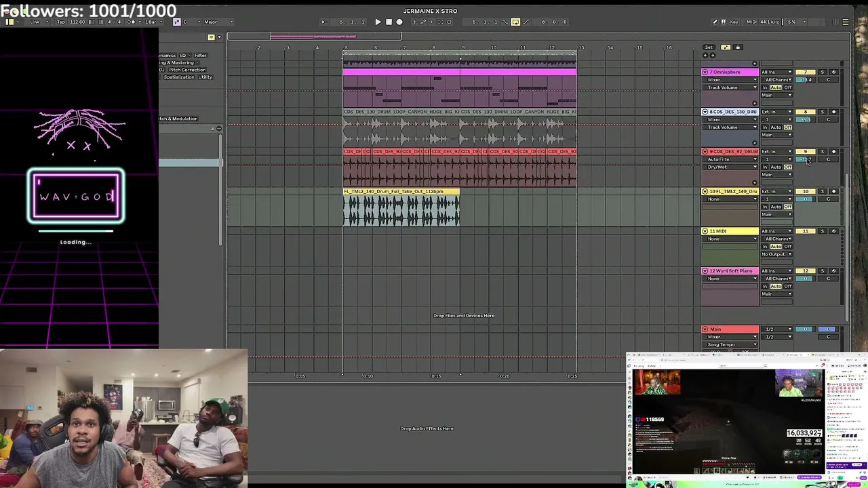
Task: Adjust the Omnisphere track volume value
Action: (x=806, y=80)
